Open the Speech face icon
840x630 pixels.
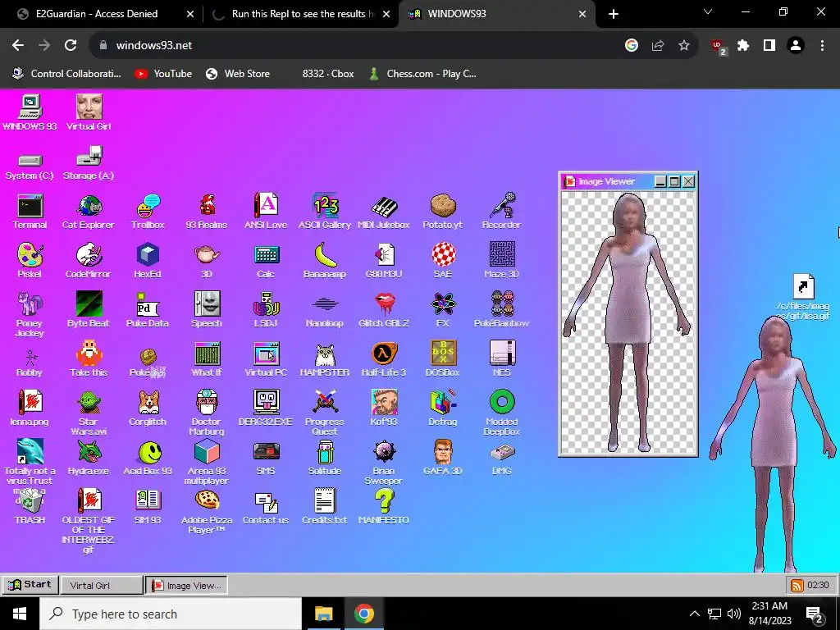tap(206, 309)
